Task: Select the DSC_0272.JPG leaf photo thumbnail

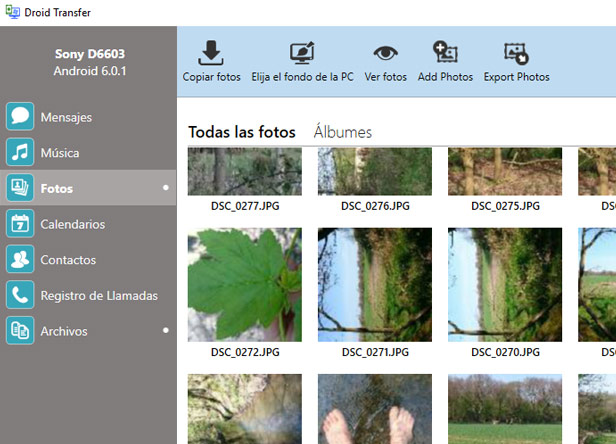Action: click(245, 284)
